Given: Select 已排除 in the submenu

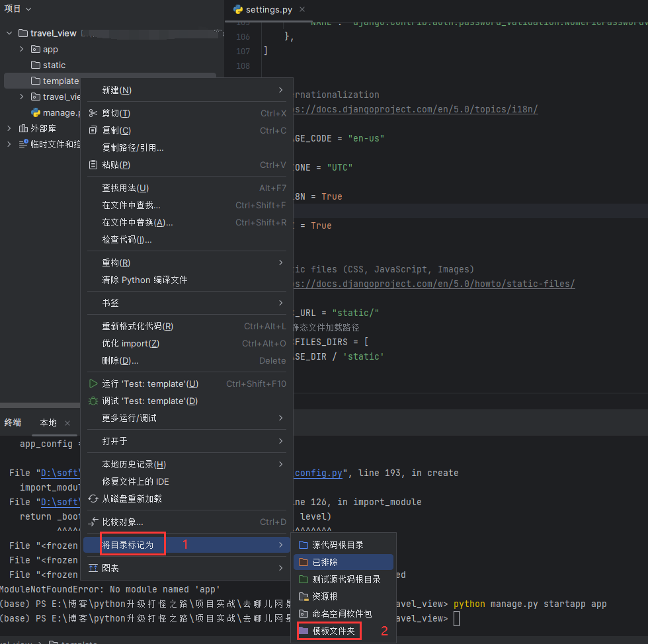Looking at the screenshot, I should tap(343, 562).
